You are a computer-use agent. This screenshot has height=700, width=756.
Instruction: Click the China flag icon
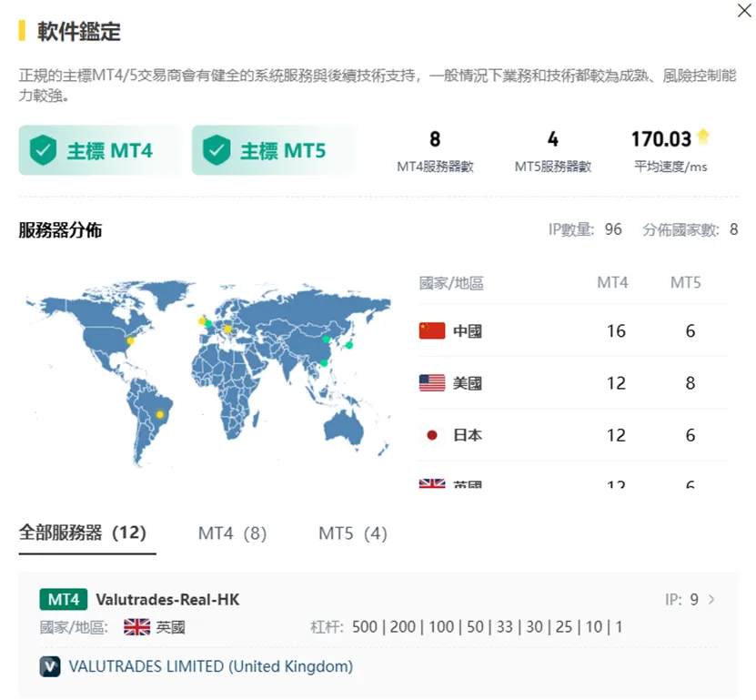(x=432, y=331)
